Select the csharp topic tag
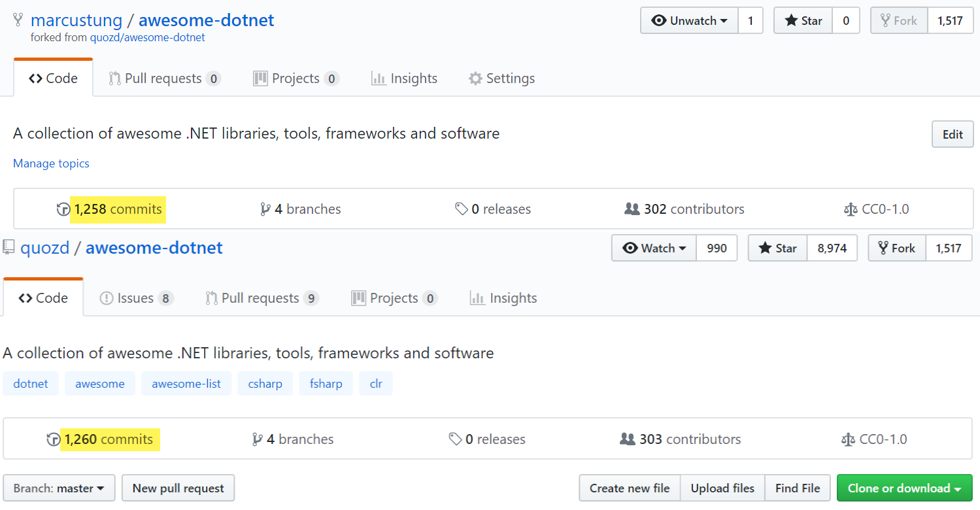980x510 pixels. 265,384
